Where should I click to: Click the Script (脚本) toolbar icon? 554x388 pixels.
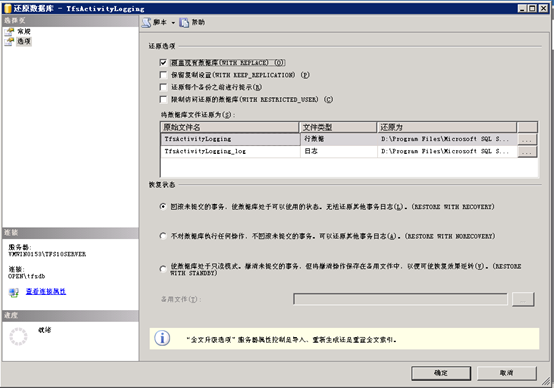(x=146, y=23)
